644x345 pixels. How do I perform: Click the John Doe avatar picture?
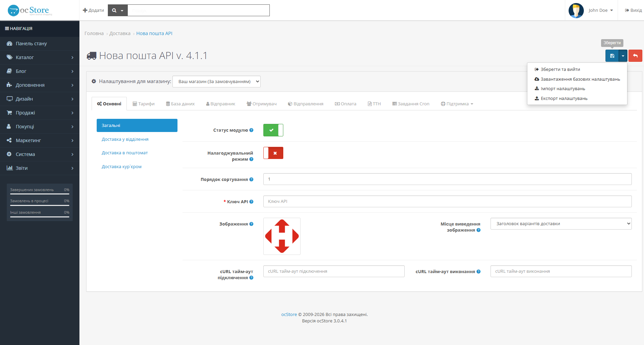tap(576, 10)
